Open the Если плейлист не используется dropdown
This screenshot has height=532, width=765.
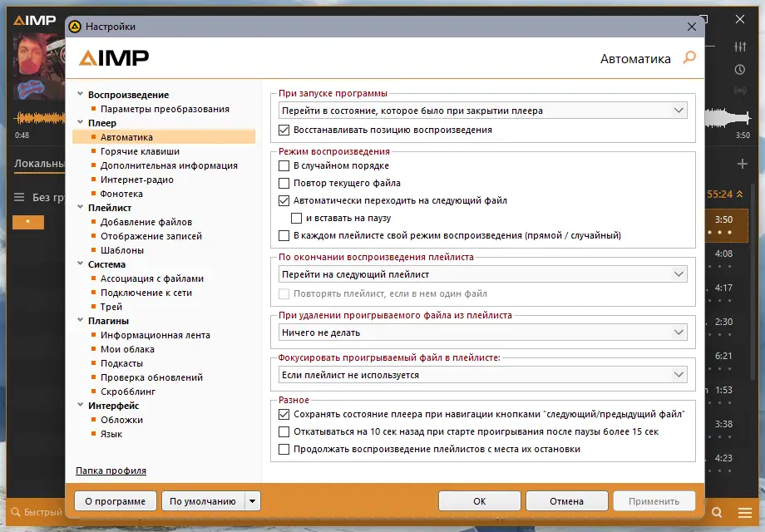point(482,375)
